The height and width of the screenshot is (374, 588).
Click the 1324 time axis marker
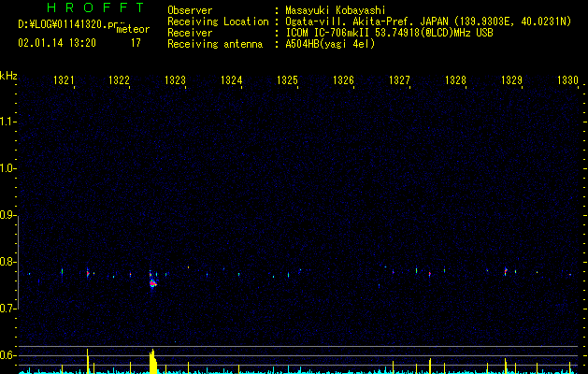tap(232, 80)
